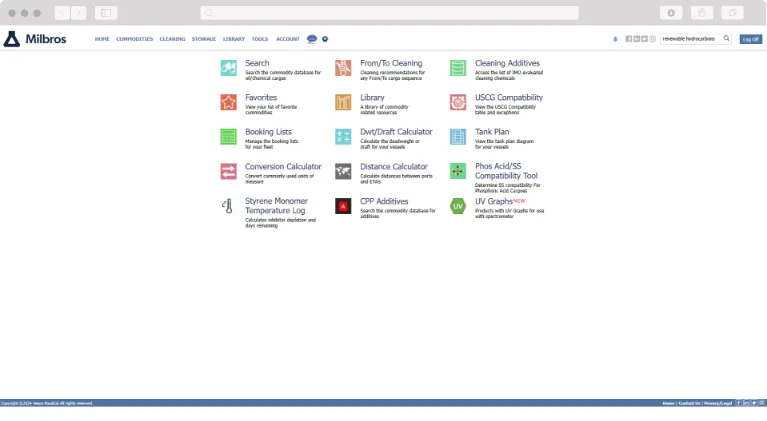Open the Favorites title link
This screenshot has height=421, width=767.
click(x=261, y=98)
